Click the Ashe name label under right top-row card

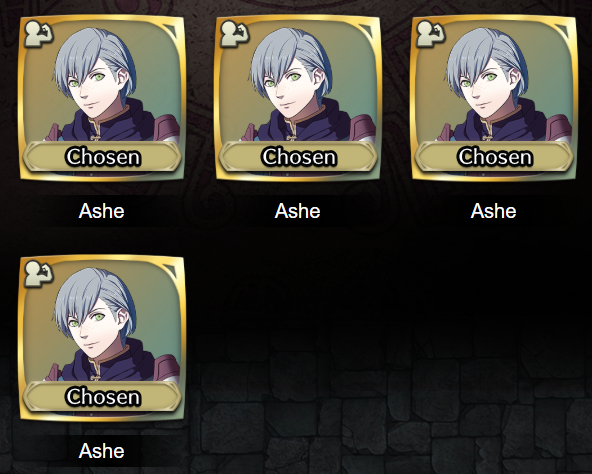click(x=493, y=211)
